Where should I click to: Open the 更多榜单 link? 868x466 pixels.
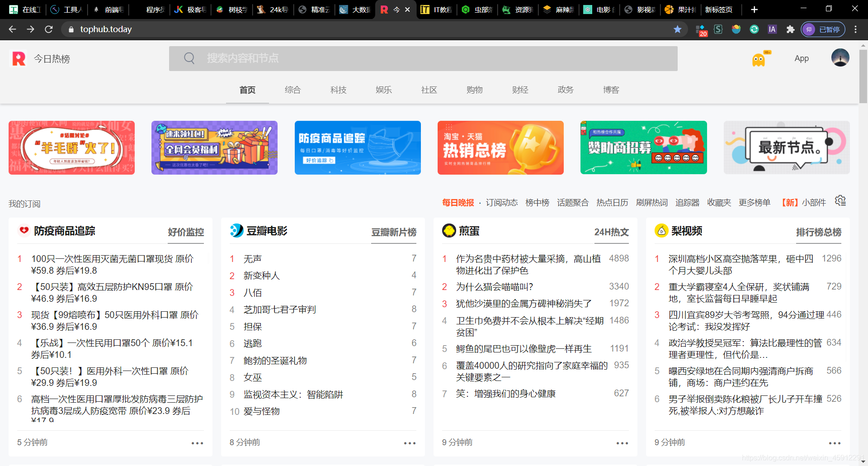pos(755,203)
